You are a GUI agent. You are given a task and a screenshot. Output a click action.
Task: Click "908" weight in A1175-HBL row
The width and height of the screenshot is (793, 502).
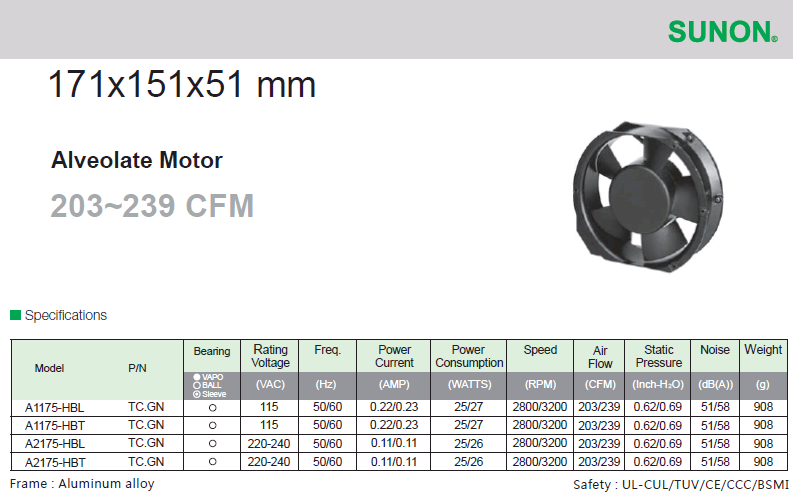[763, 407]
